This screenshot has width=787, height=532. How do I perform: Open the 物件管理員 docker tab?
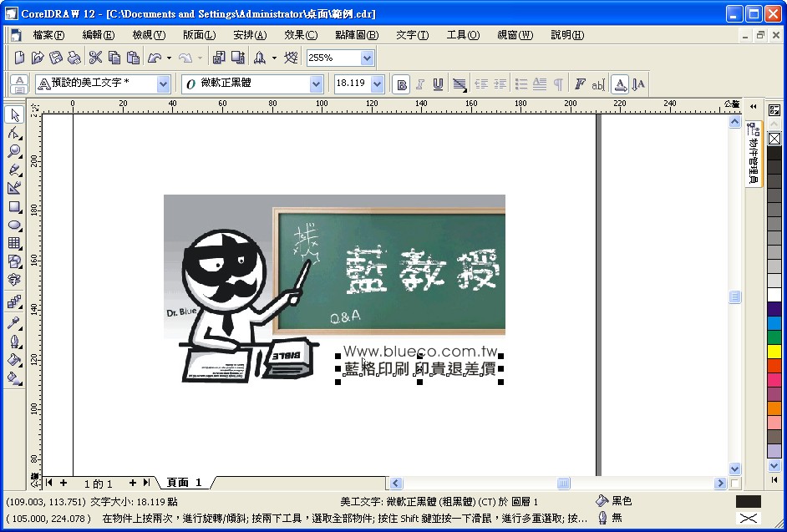point(753,155)
